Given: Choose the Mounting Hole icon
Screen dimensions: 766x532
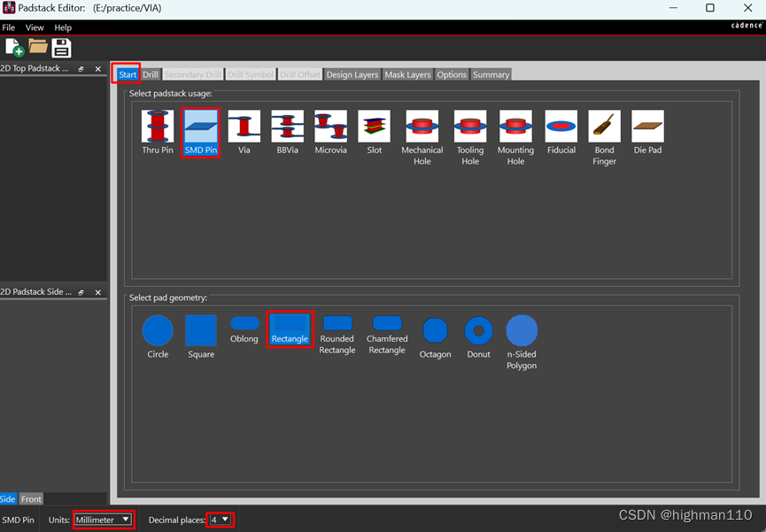Looking at the screenshot, I should [x=515, y=127].
